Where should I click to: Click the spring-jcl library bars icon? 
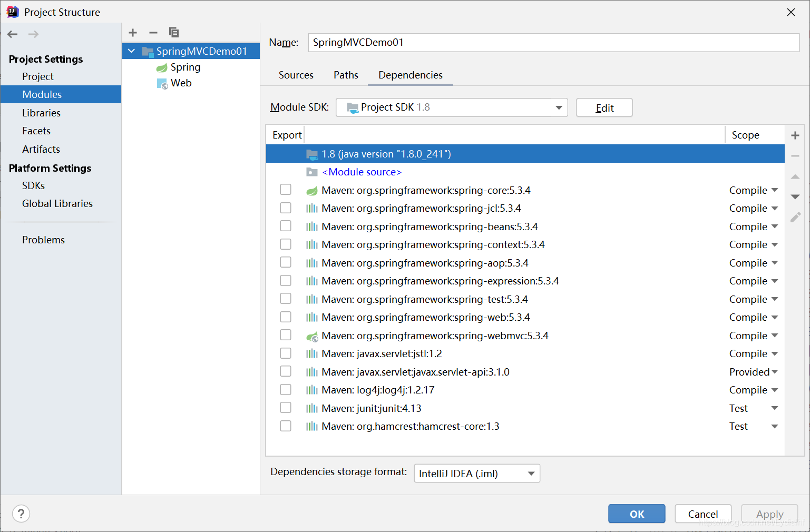(x=312, y=209)
